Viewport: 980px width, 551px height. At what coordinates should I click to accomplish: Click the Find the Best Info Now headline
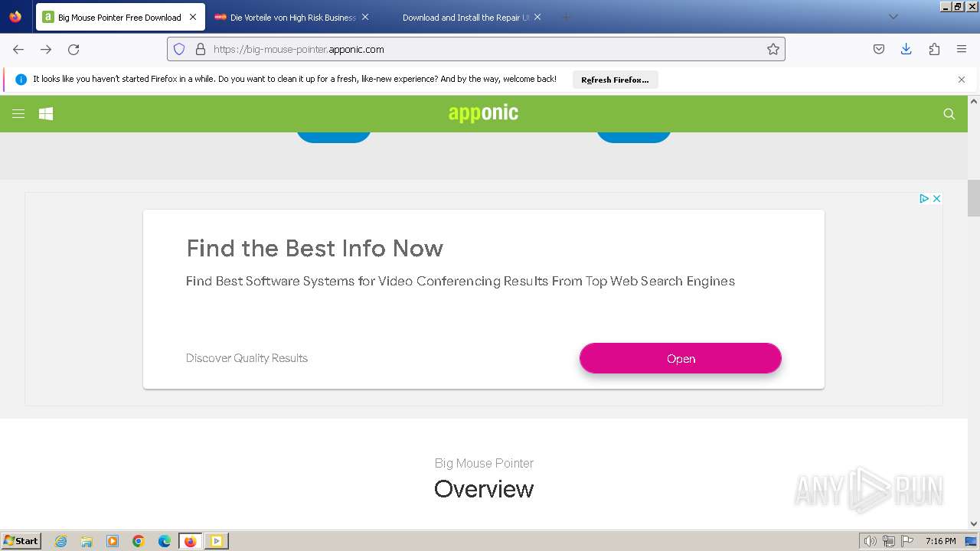coord(315,248)
